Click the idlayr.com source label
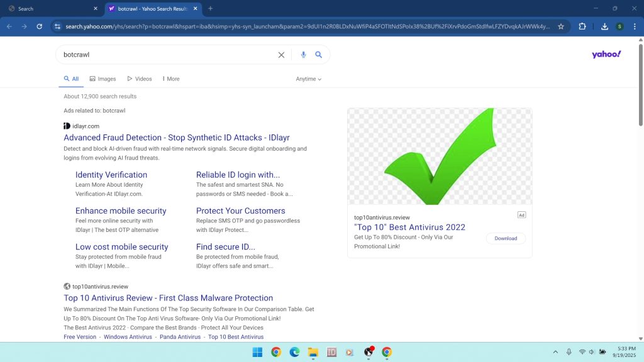 click(x=86, y=126)
